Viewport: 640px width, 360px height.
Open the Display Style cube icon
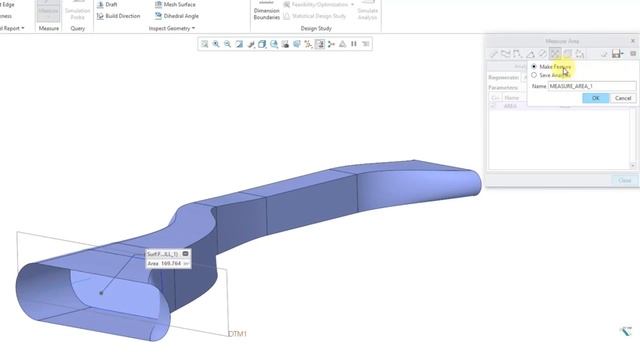(262, 44)
